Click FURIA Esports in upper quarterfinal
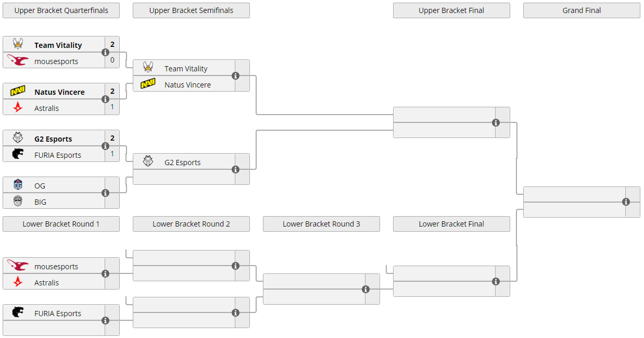Screen dimensions: 644x338 coord(58,155)
